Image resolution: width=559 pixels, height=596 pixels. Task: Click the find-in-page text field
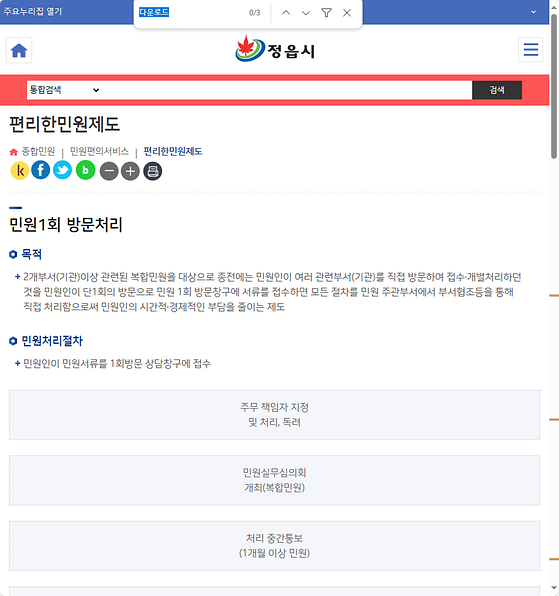tap(190, 13)
